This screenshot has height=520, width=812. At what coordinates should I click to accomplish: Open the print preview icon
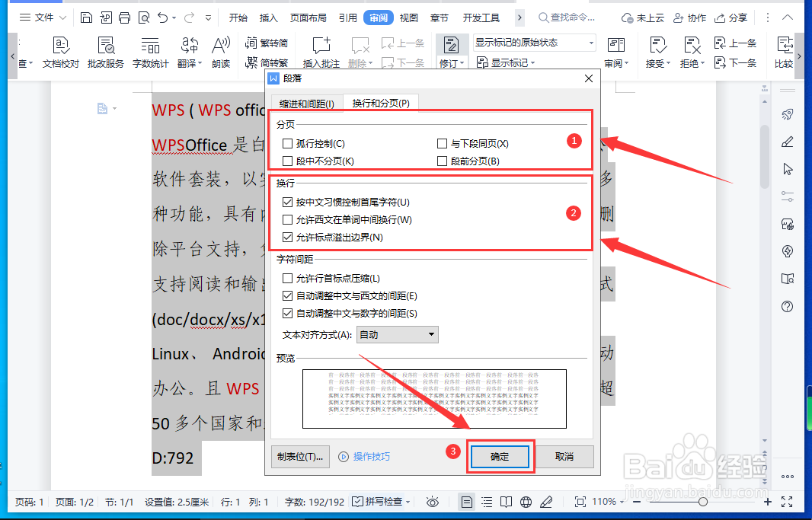[144, 18]
